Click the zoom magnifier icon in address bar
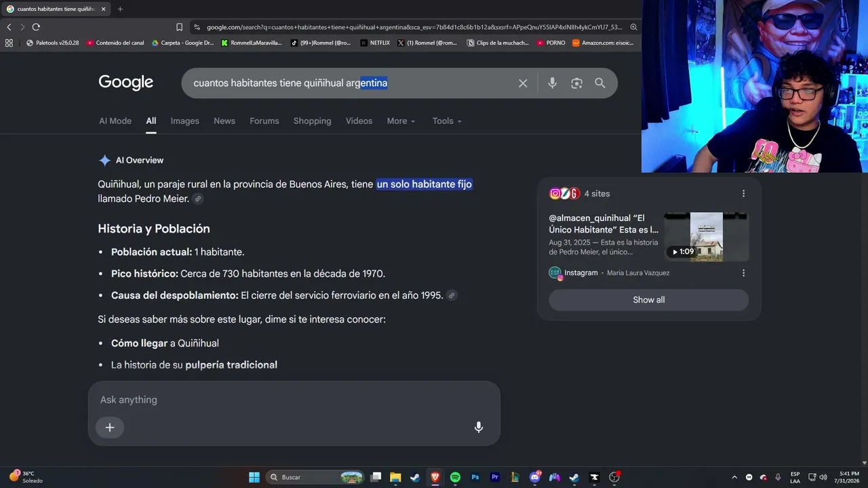 coord(633,27)
